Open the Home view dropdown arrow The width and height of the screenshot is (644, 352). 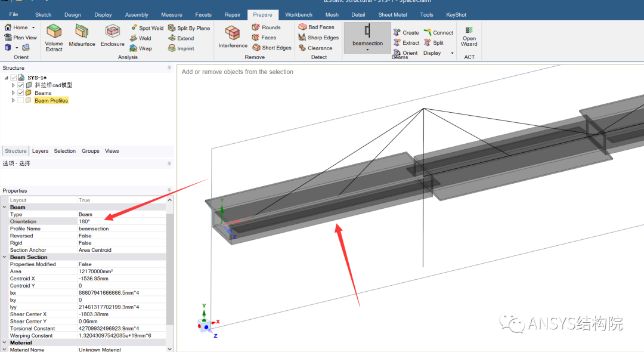pyautogui.click(x=33, y=27)
